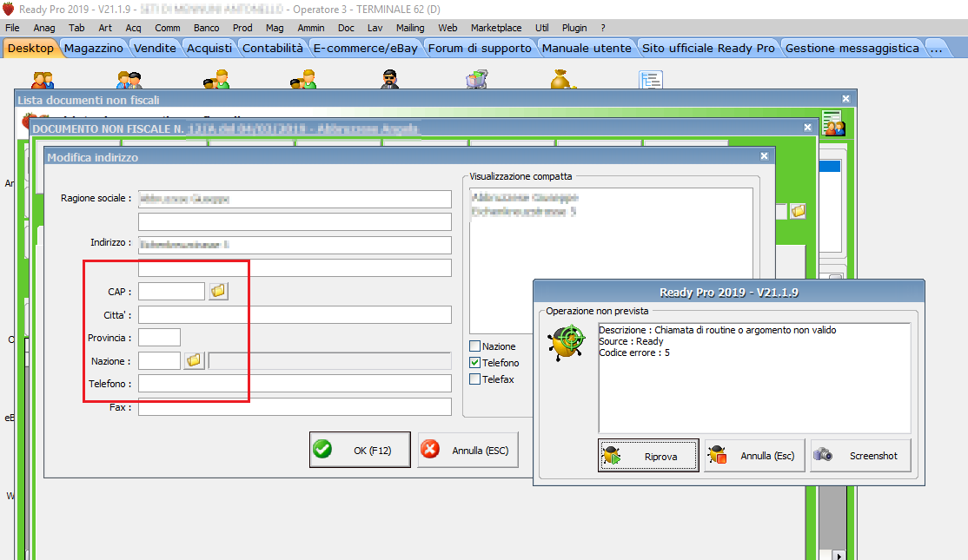Click Annulla (Esc) in error dialog

tap(754, 456)
